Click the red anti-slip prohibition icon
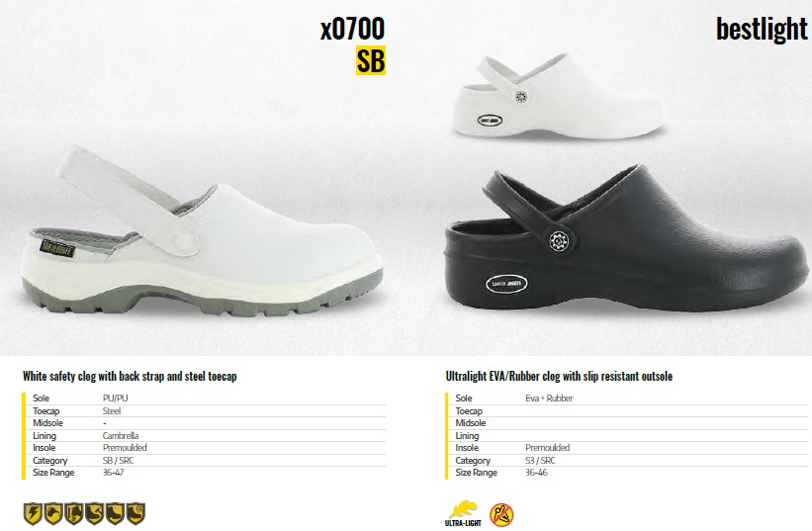 point(501,514)
